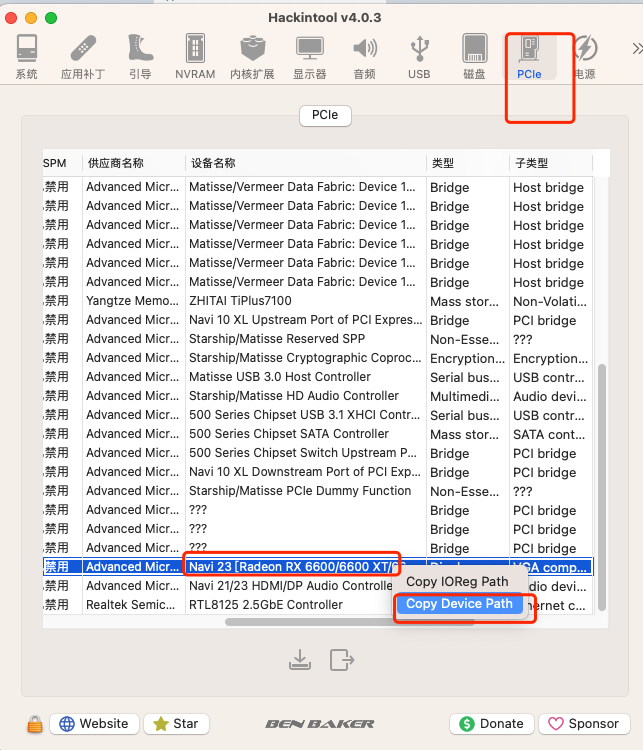Viewport: 643px width, 750px height.
Task: Click the Yangtze Memo... vendor cell
Action: coord(133,301)
